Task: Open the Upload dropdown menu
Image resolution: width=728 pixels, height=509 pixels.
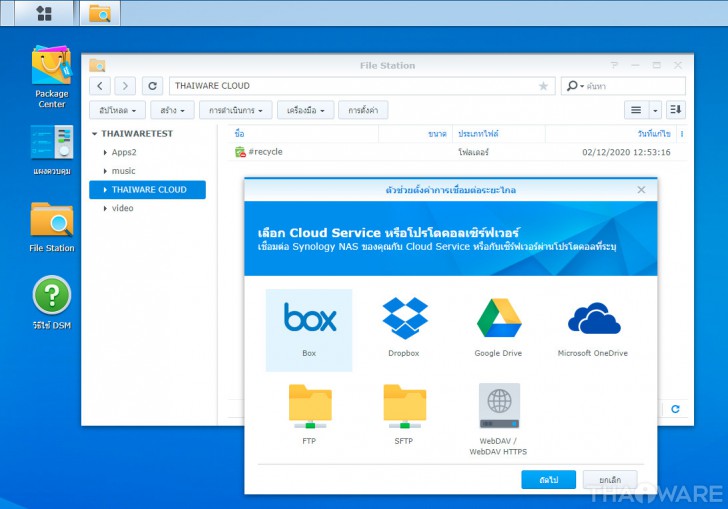Action: (117, 110)
